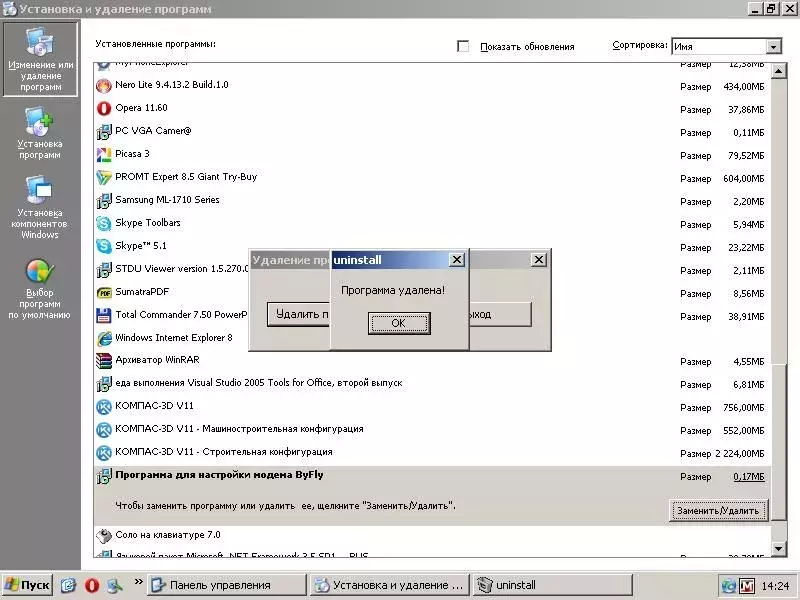
Task: Click the КОМПАС-3D Машиностроительная конфигурация icon
Action: 104,430
